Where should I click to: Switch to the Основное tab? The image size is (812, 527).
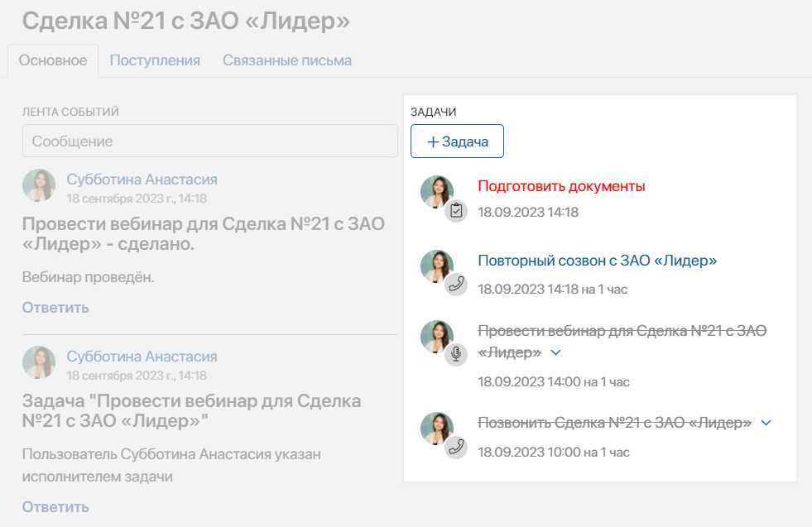tap(53, 60)
